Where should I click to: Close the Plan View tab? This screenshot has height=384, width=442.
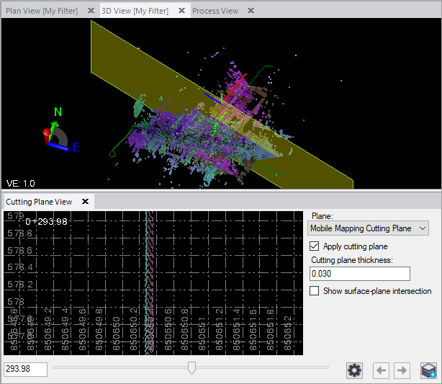pyautogui.click(x=91, y=11)
